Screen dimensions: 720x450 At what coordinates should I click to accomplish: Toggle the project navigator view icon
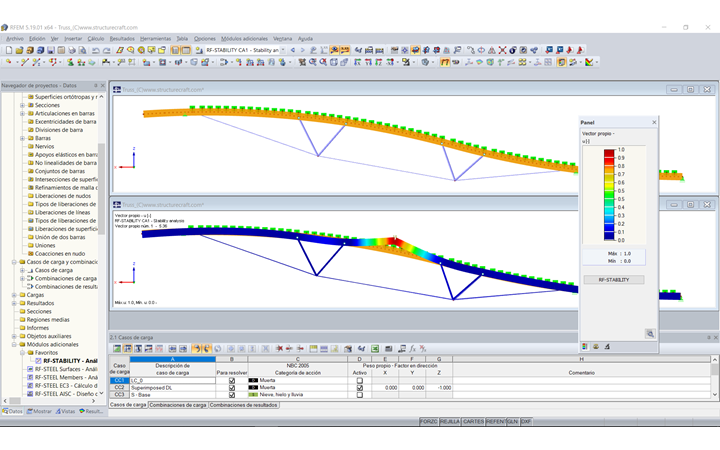click(175, 50)
